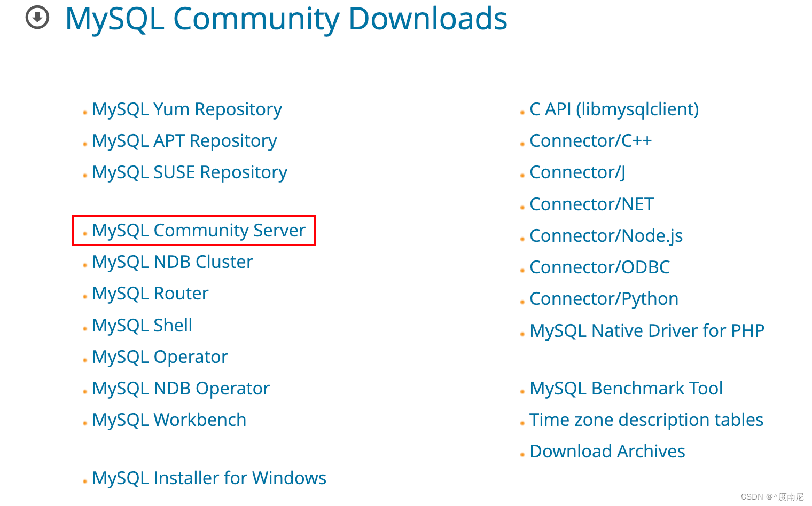Open Connector/Node.js downloads
Viewport: 812px width, 506px height.
(606, 236)
